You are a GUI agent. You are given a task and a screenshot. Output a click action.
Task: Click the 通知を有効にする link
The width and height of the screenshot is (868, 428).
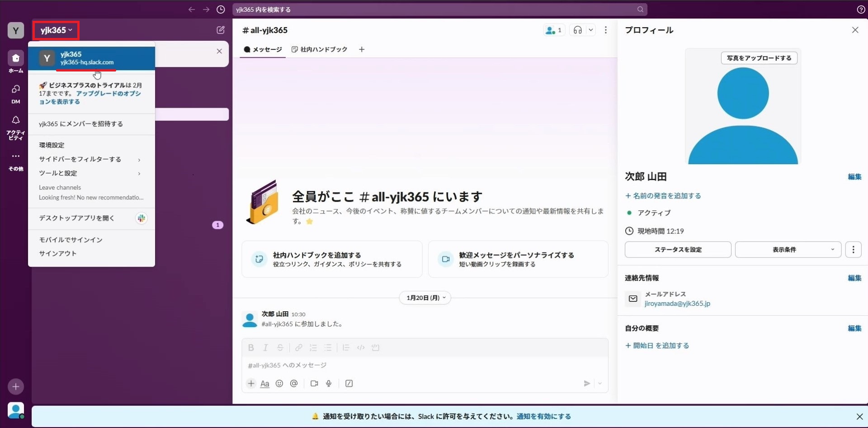click(x=543, y=416)
